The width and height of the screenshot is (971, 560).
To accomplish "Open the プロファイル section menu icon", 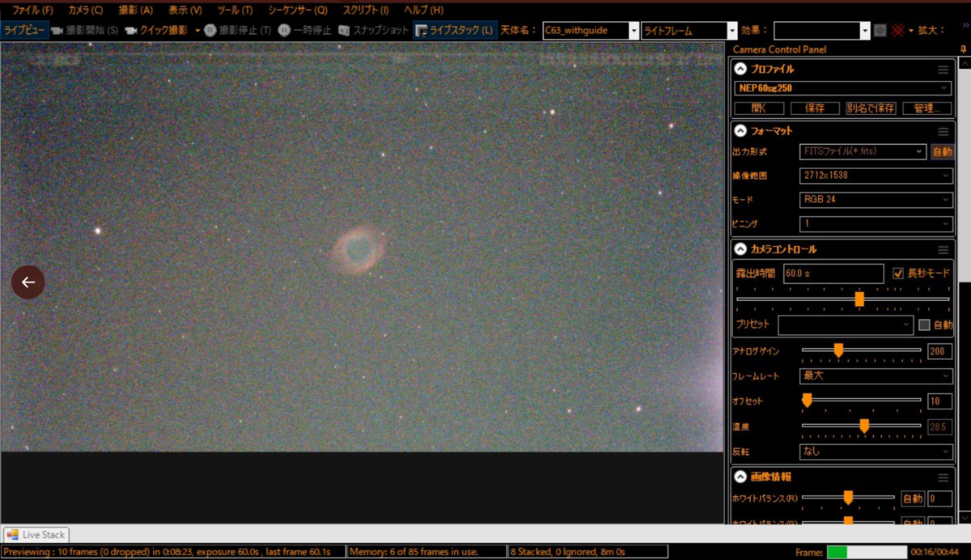I will [943, 70].
